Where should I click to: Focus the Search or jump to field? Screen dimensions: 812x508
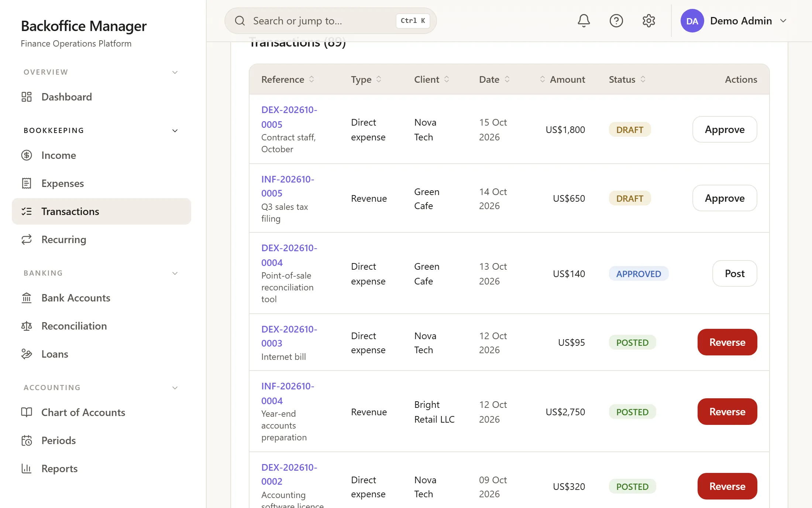(x=330, y=21)
